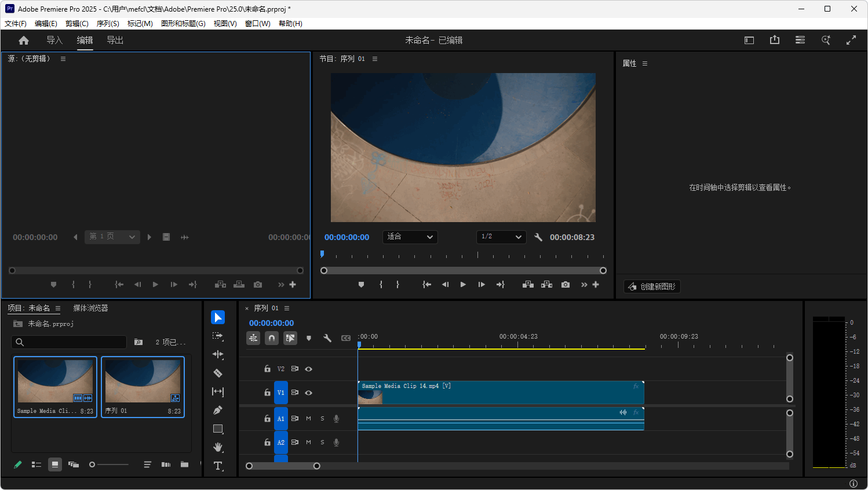Click the 创建新图形 button
The height and width of the screenshot is (490, 868).
point(652,286)
